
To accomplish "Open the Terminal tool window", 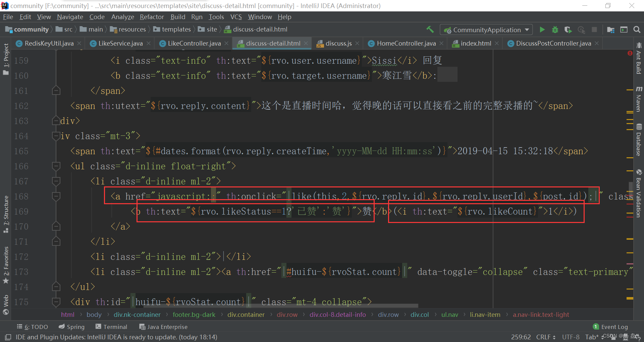I will point(111,327).
